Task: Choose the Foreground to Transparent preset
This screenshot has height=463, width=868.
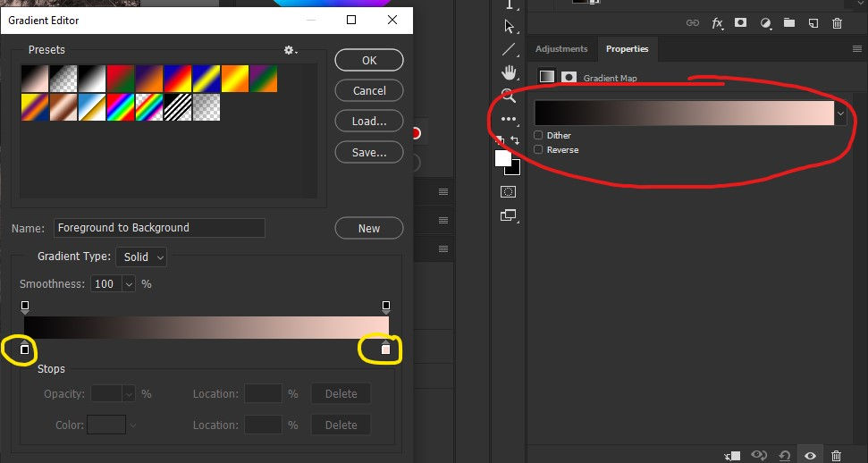Action: [x=63, y=79]
